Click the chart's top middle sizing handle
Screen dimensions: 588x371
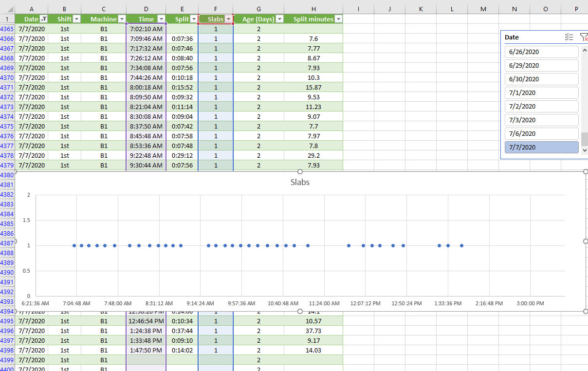pyautogui.click(x=300, y=171)
